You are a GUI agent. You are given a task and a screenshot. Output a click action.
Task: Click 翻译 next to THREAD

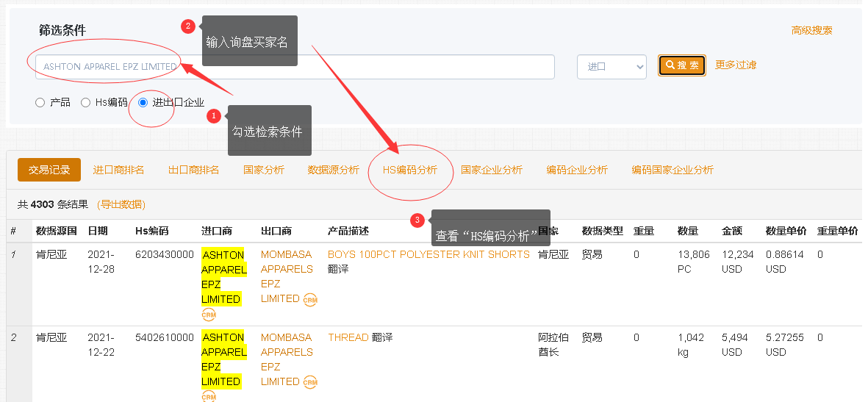[x=382, y=337]
